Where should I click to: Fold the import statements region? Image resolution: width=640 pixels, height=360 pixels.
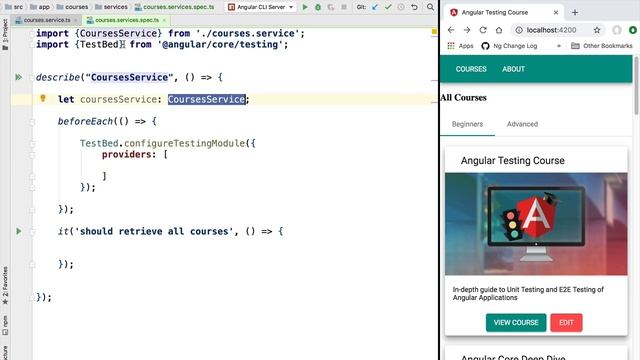pyautogui.click(x=32, y=33)
